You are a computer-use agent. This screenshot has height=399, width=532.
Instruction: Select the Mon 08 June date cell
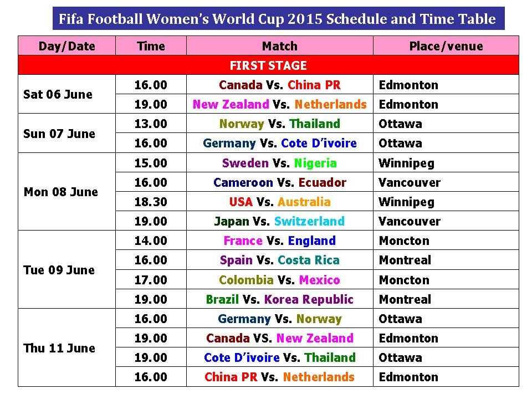[60, 192]
